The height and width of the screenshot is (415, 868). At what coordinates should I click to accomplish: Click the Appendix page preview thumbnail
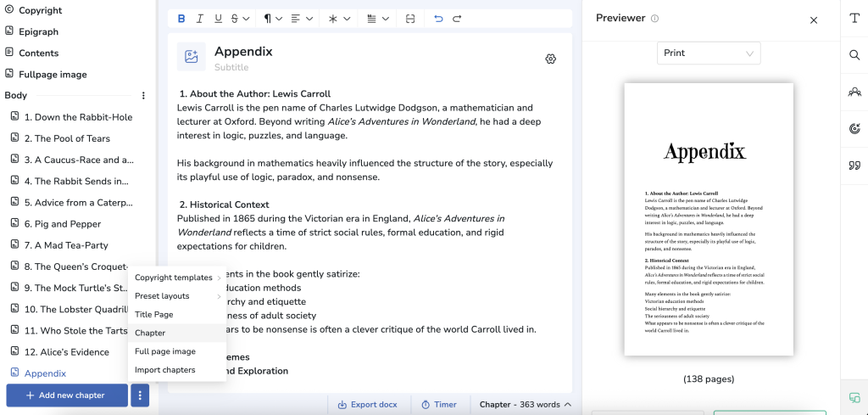(x=708, y=219)
